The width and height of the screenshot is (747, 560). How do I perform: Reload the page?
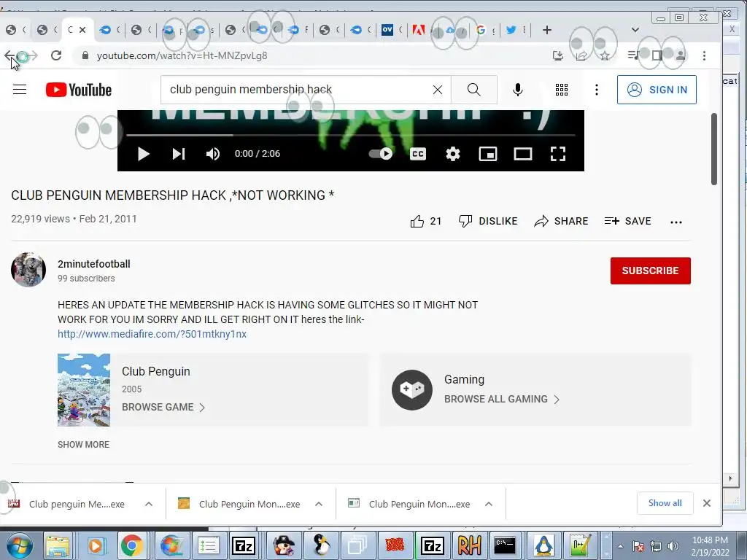[x=56, y=55]
